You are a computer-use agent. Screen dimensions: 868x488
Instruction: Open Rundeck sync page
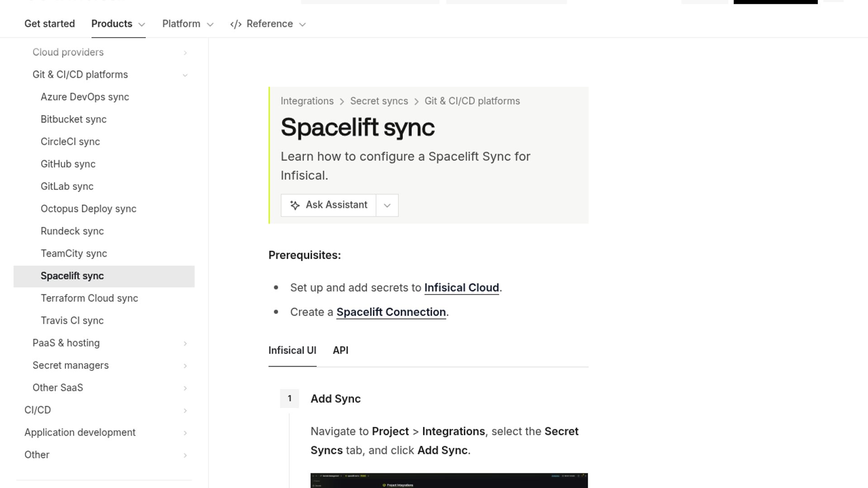coord(72,231)
